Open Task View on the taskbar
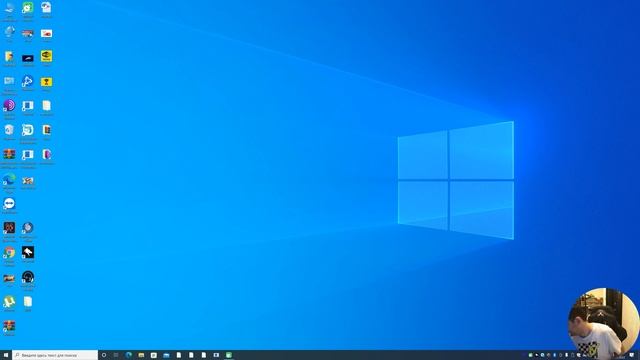The image size is (640, 360). click(x=116, y=355)
